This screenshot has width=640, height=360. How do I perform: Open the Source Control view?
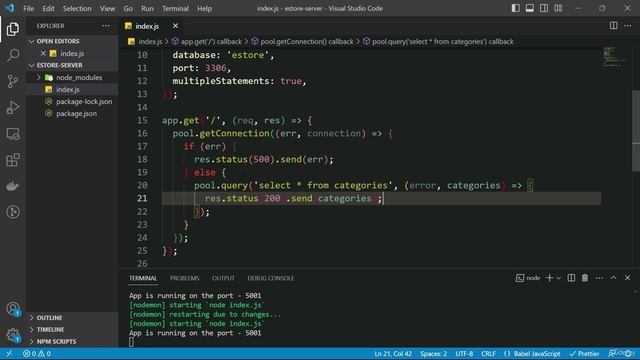coord(13,81)
